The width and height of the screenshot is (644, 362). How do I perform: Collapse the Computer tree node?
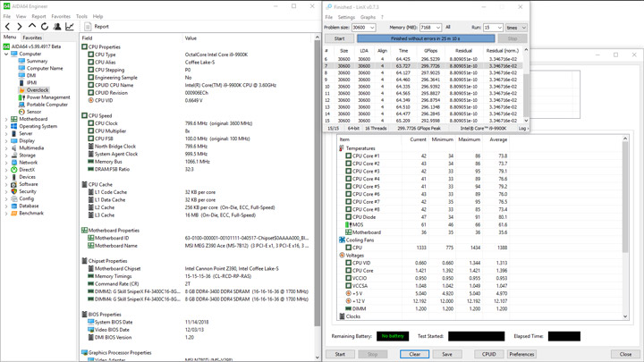pos(6,54)
